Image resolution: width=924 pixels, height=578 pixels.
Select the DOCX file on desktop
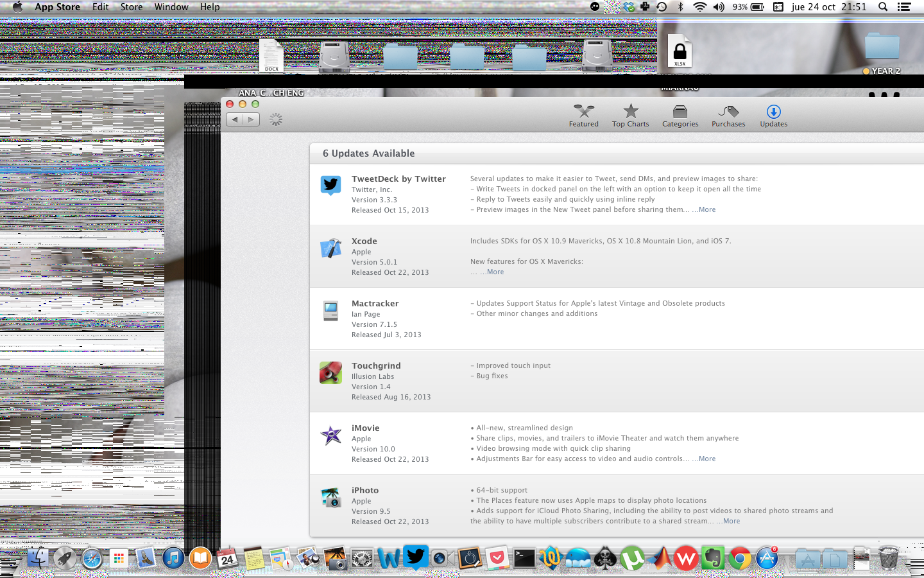pos(271,56)
